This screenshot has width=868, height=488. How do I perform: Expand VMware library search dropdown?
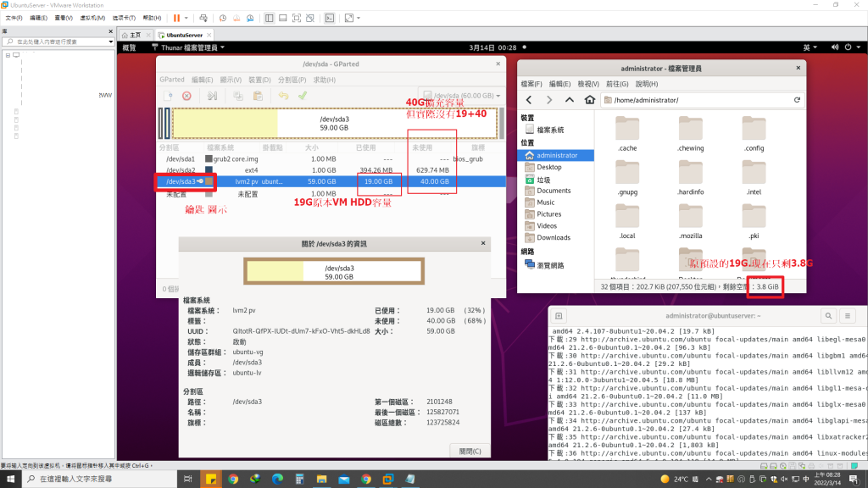[111, 42]
